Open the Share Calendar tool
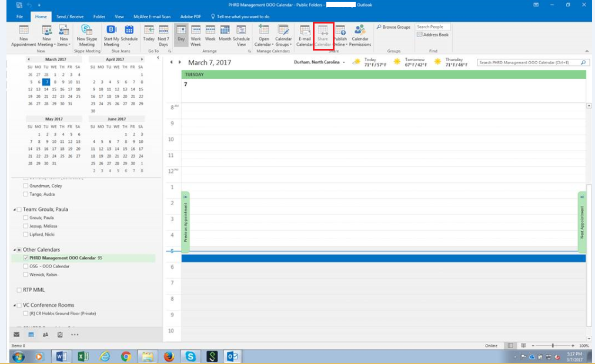The image size is (595, 364). pyautogui.click(x=324, y=35)
